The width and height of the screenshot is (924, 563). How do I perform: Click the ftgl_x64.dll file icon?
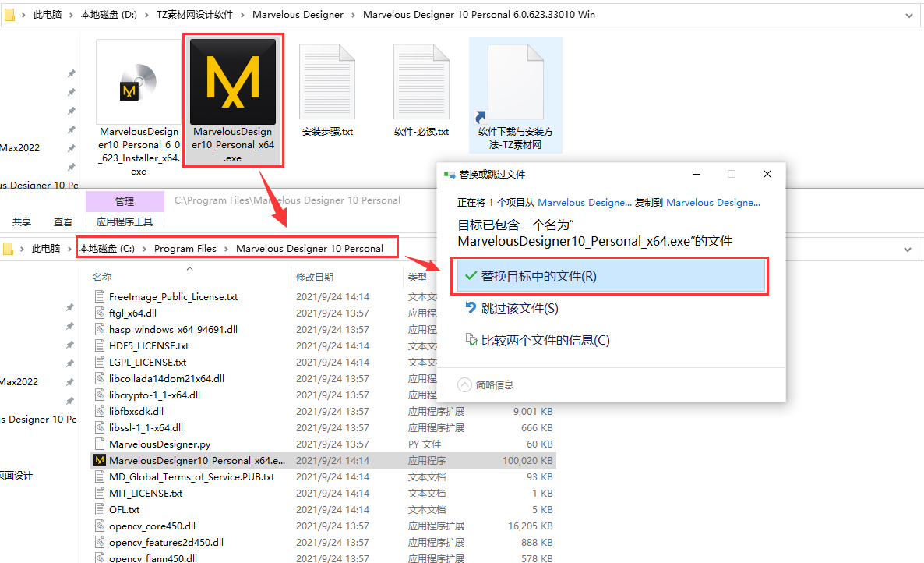click(100, 313)
